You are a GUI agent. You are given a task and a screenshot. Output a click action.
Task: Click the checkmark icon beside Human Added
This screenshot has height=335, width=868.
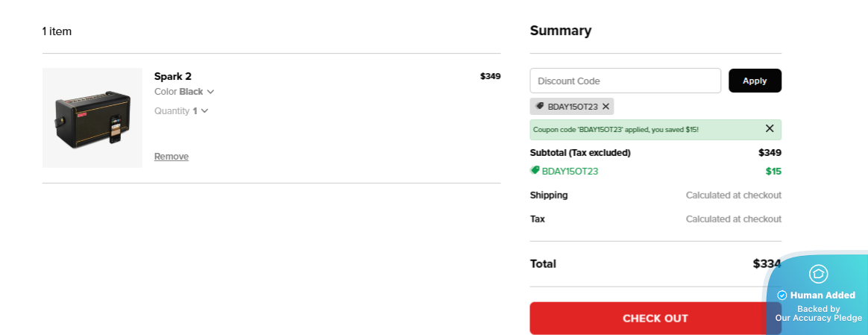pyautogui.click(x=782, y=295)
